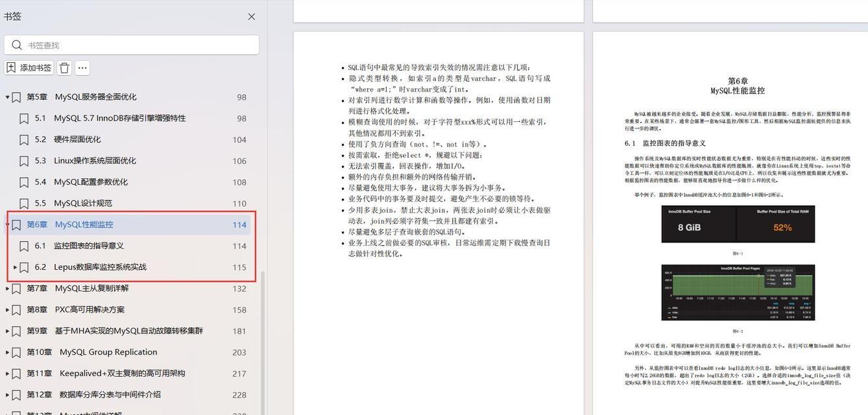Delete bookmark with the trash icon
Viewport: 868px width, 415px height.
pyautogui.click(x=64, y=67)
